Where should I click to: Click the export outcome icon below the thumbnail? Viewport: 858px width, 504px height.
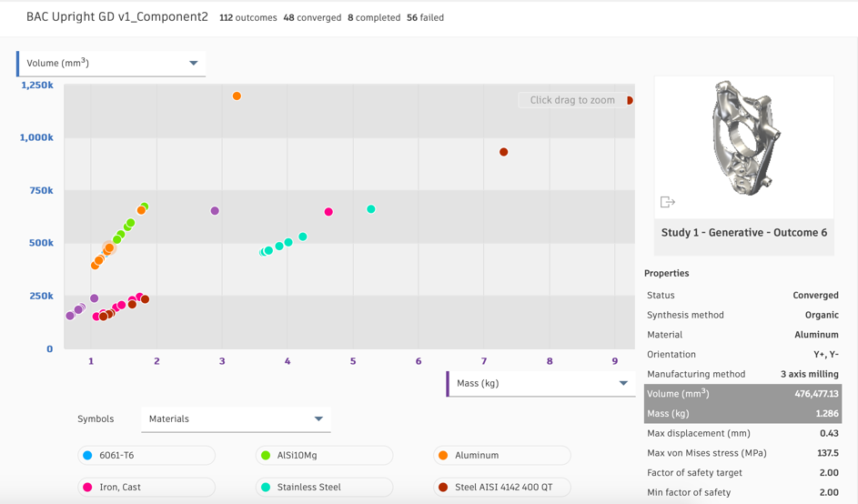pyautogui.click(x=668, y=202)
